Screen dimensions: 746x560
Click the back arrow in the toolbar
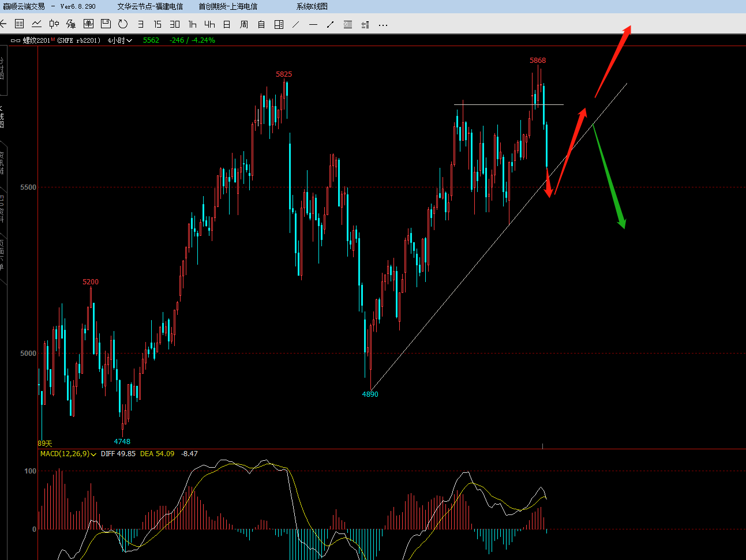3,24
